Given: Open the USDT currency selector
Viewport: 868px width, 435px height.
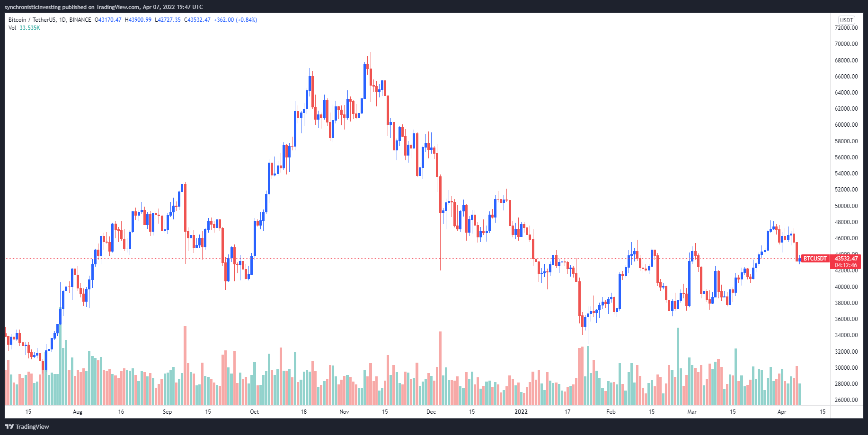Looking at the screenshot, I should tap(846, 20).
